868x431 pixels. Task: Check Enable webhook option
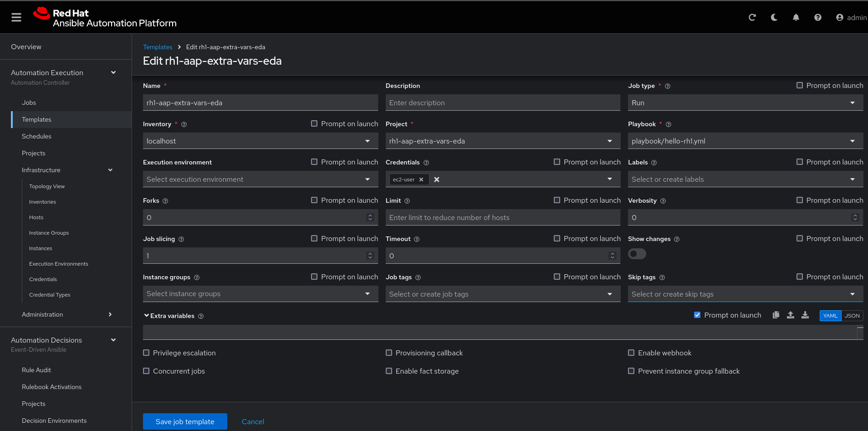(x=631, y=353)
